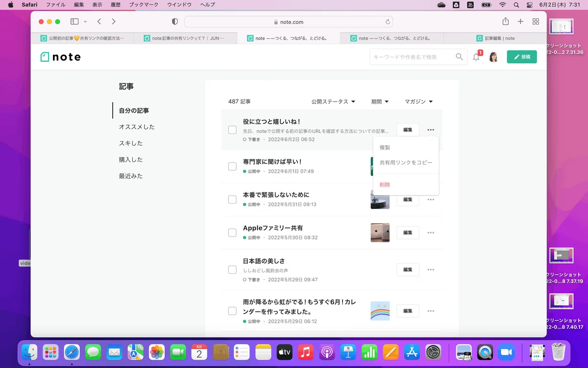588x368 pixels.
Task: Open article title 専門家に聞けば早い!
Action: pos(272,161)
